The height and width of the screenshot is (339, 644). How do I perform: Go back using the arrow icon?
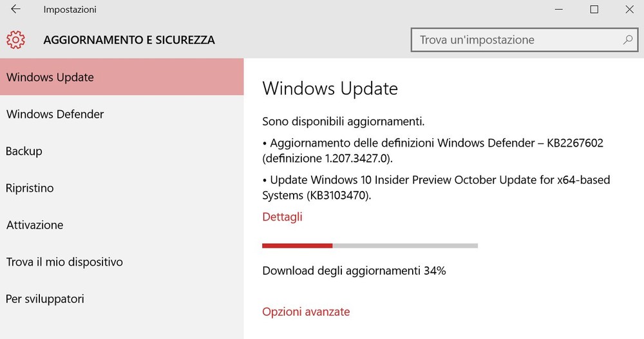tap(15, 9)
